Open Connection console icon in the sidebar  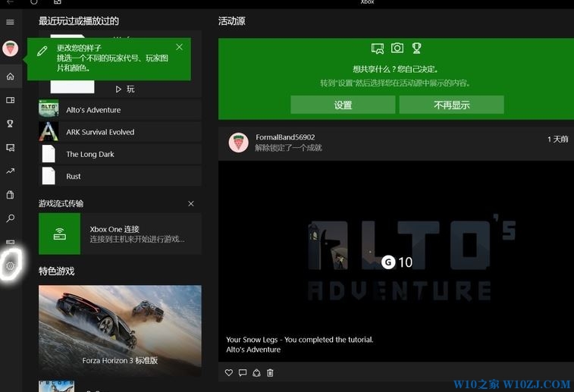(11, 242)
